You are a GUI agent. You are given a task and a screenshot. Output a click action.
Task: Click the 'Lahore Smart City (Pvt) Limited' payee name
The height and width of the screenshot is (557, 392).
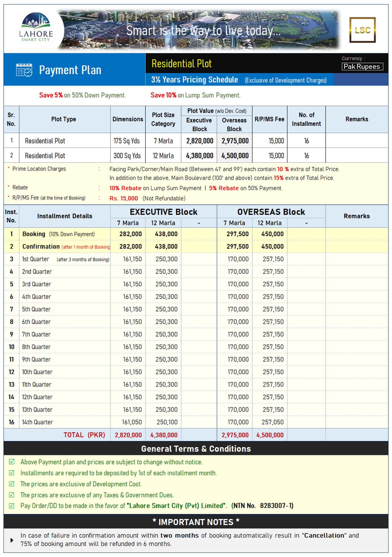176,506
